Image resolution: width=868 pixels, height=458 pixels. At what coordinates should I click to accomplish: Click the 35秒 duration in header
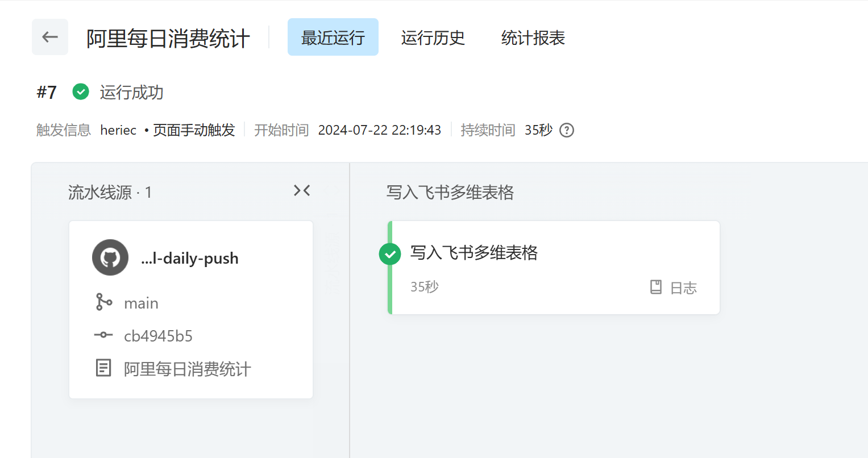[x=538, y=130]
